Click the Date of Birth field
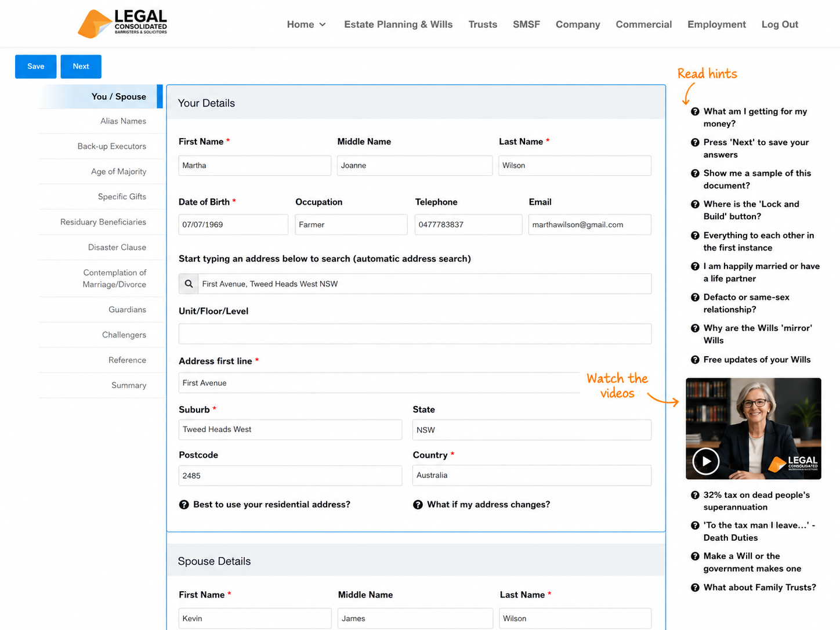840x630 pixels. pos(233,225)
